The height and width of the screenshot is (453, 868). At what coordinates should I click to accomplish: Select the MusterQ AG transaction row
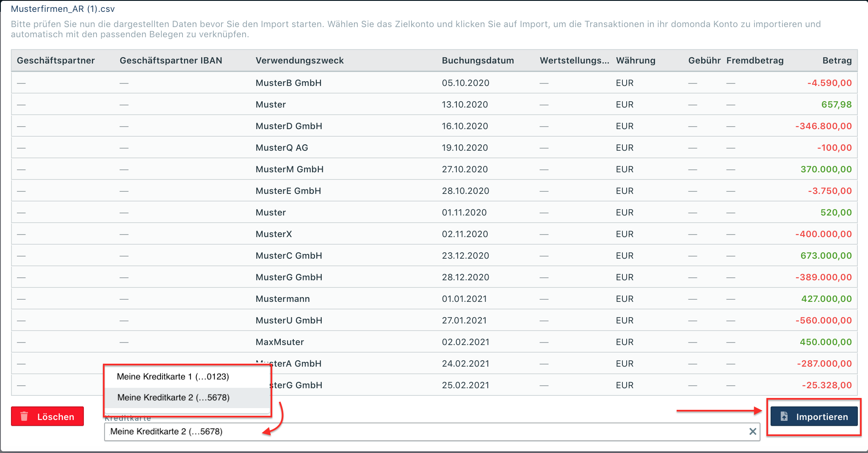coord(282,148)
